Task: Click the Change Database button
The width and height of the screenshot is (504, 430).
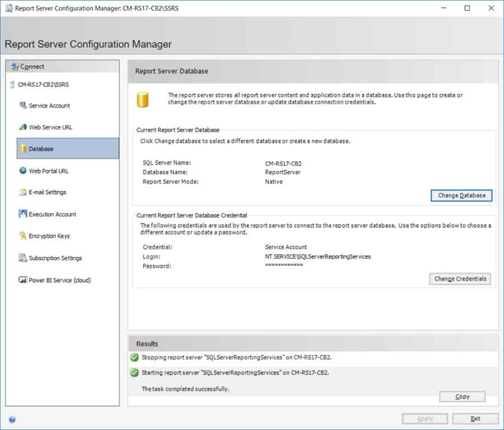Action: coord(461,195)
